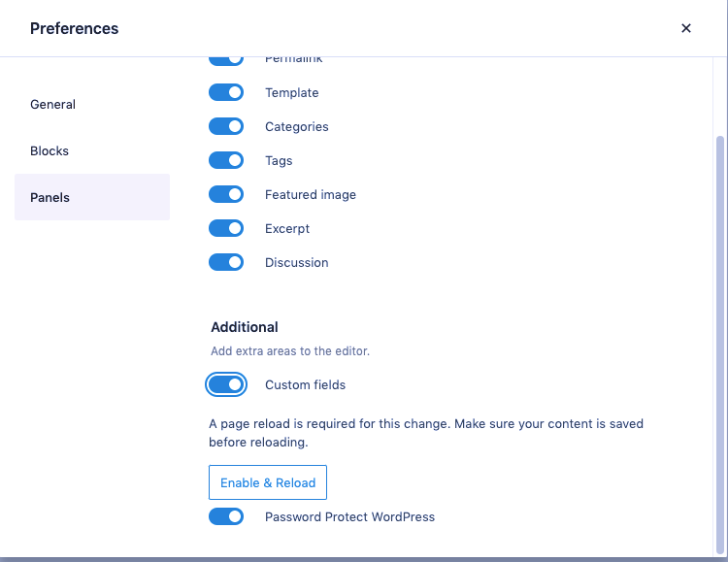Click the Excerpt label

click(x=287, y=228)
